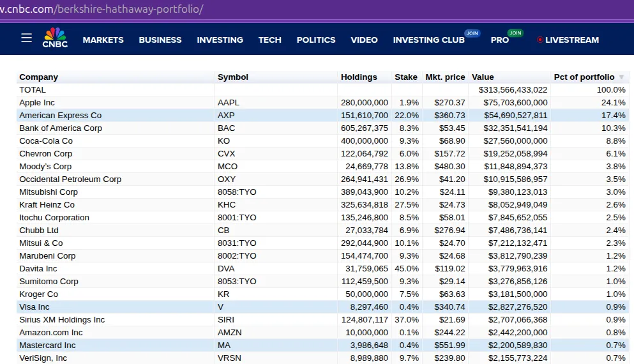The width and height of the screenshot is (634, 364).
Task: Toggle sort arrow on Pct of portfolio
Action: (621, 77)
